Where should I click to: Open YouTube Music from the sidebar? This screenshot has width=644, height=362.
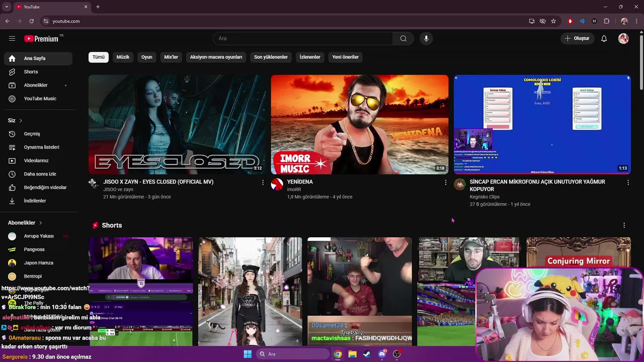pyautogui.click(x=38, y=99)
